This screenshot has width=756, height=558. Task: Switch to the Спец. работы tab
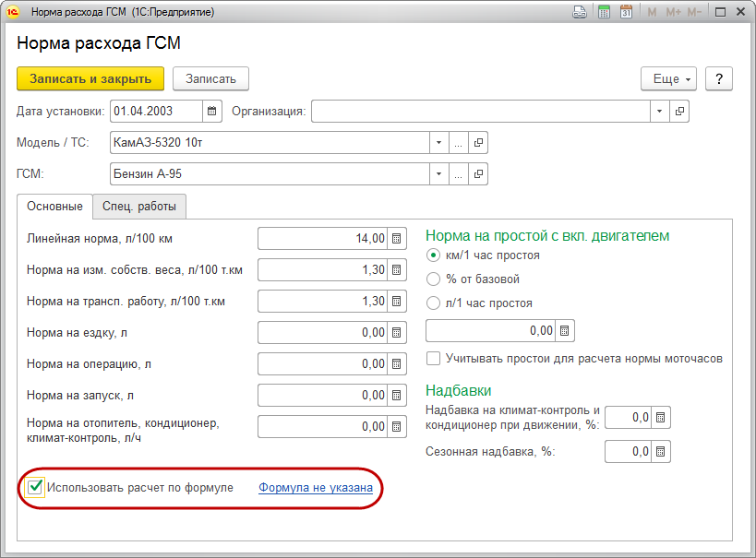(139, 207)
